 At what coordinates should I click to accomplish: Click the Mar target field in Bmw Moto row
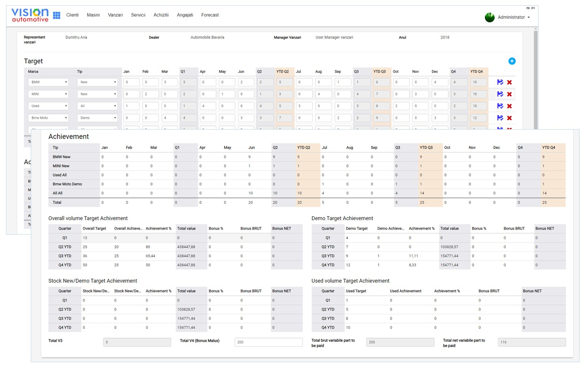[x=170, y=118]
